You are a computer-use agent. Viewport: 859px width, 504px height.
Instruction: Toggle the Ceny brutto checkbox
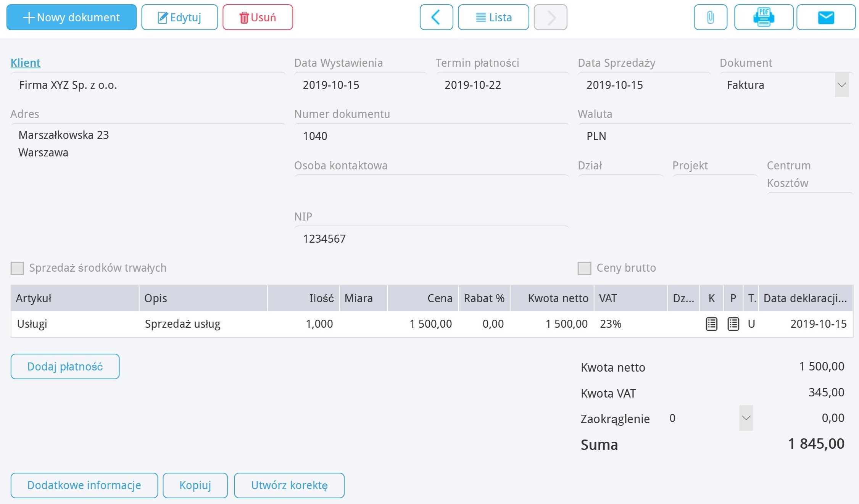pos(584,268)
